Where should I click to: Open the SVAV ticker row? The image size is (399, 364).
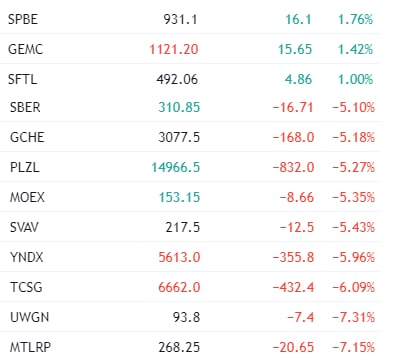[190, 227]
